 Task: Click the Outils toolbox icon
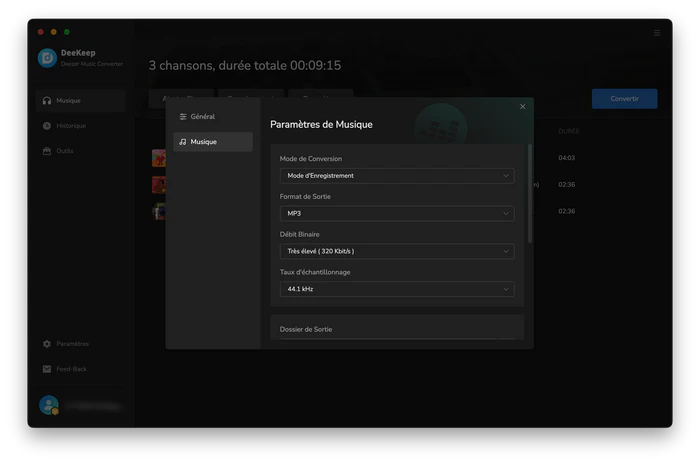[x=47, y=151]
